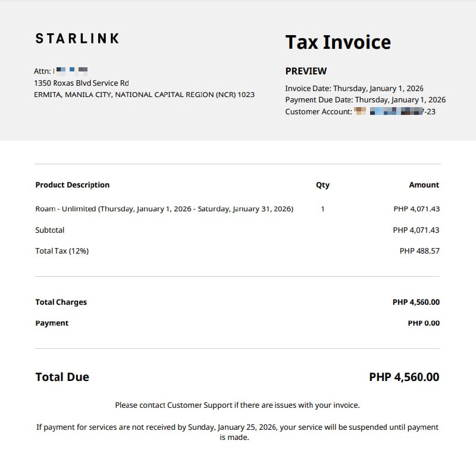Click the STARLINK logo
Image resolution: width=476 pixels, height=453 pixels.
77,39
